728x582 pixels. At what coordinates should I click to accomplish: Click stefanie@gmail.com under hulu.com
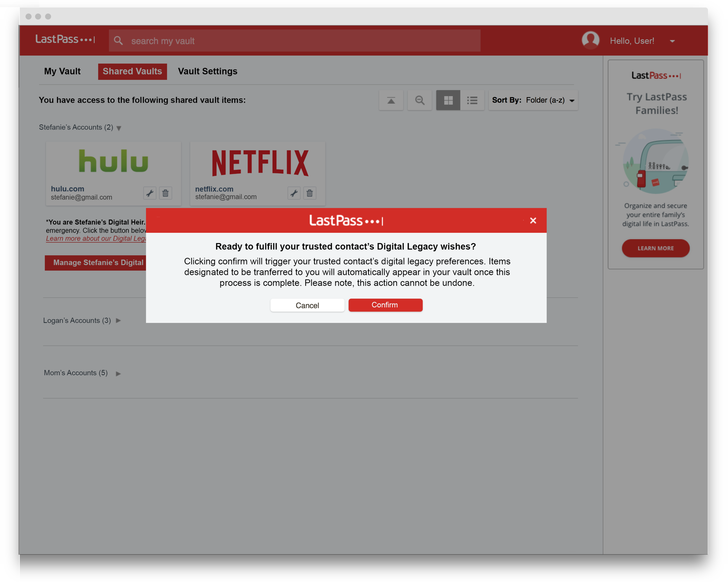81,197
